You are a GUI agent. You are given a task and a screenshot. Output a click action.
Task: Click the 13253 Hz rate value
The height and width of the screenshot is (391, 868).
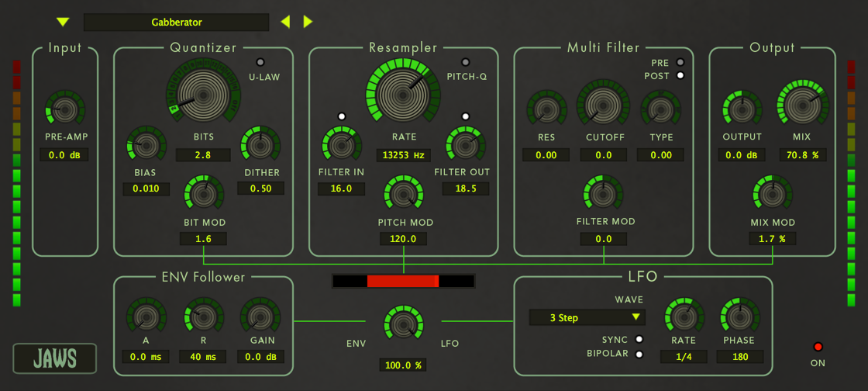[x=403, y=154]
